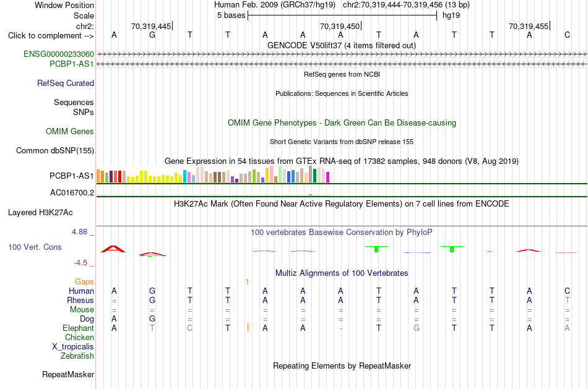
Task: Click the first base A in the sequence row
Action: tap(115, 35)
